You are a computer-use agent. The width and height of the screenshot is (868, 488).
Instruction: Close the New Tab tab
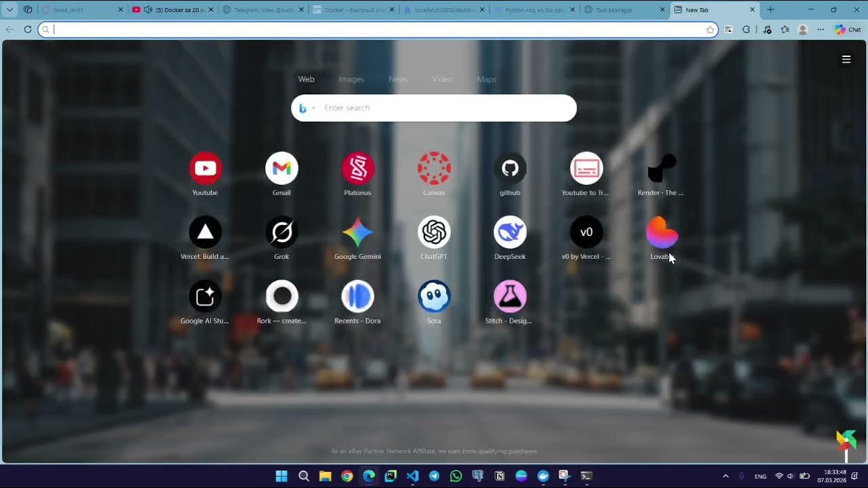(x=752, y=9)
